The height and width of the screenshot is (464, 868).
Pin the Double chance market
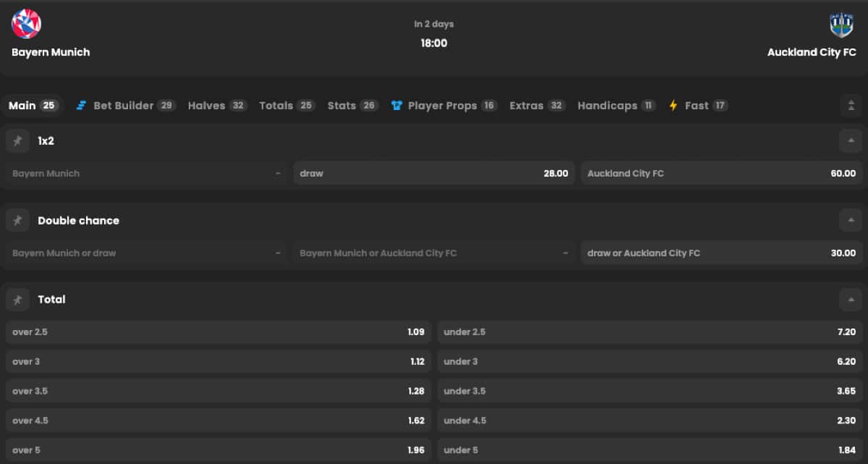click(17, 221)
